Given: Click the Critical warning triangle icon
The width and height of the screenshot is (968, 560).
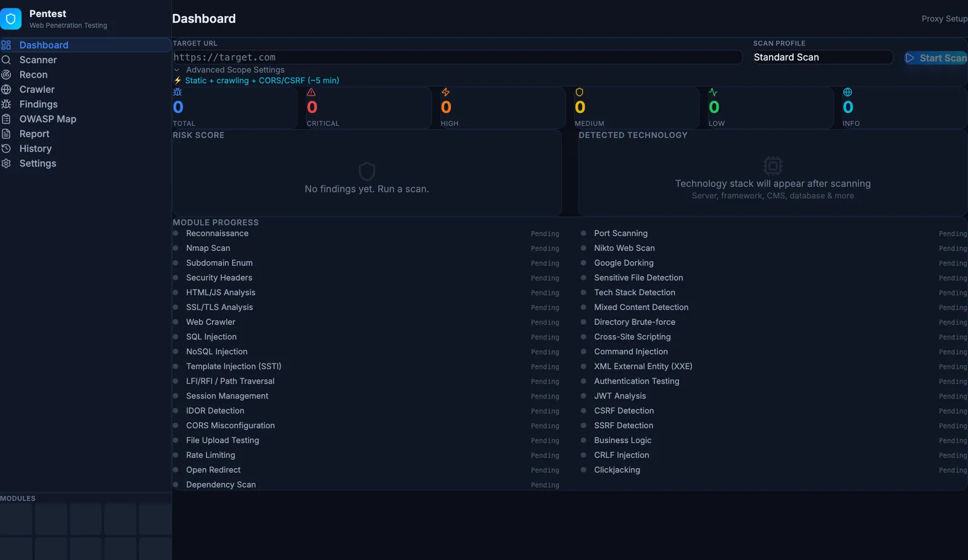Looking at the screenshot, I should click(312, 93).
